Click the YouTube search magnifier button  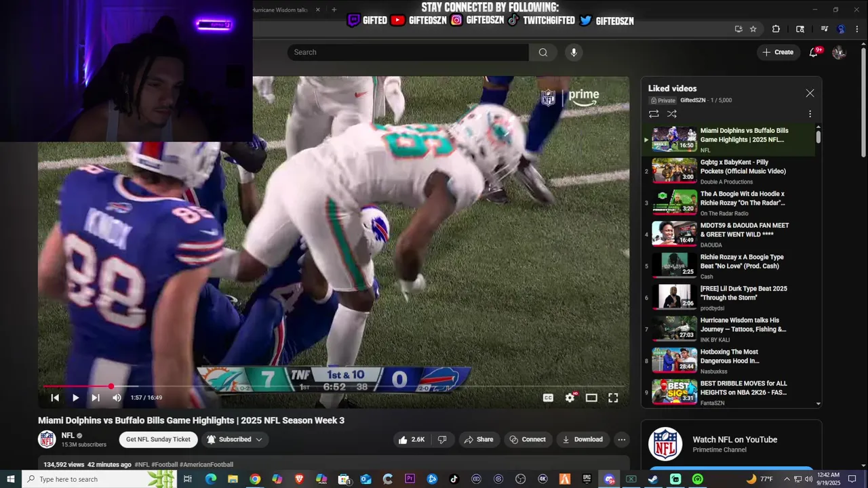[x=543, y=52]
